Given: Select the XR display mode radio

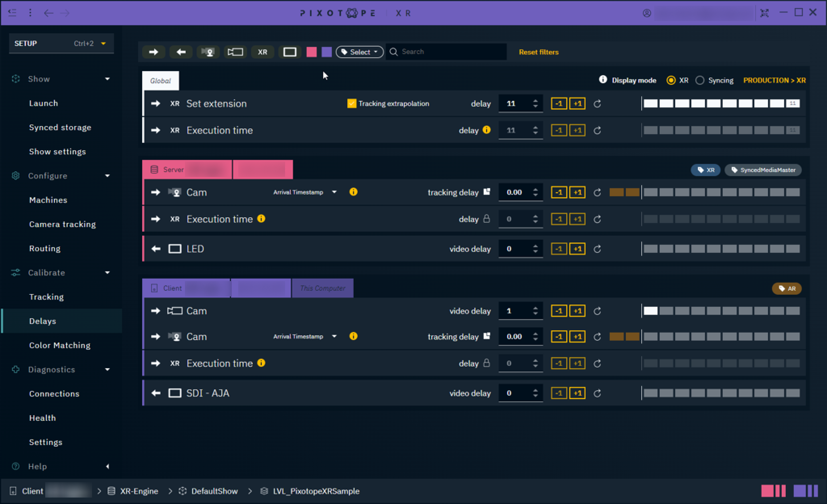Looking at the screenshot, I should (671, 80).
